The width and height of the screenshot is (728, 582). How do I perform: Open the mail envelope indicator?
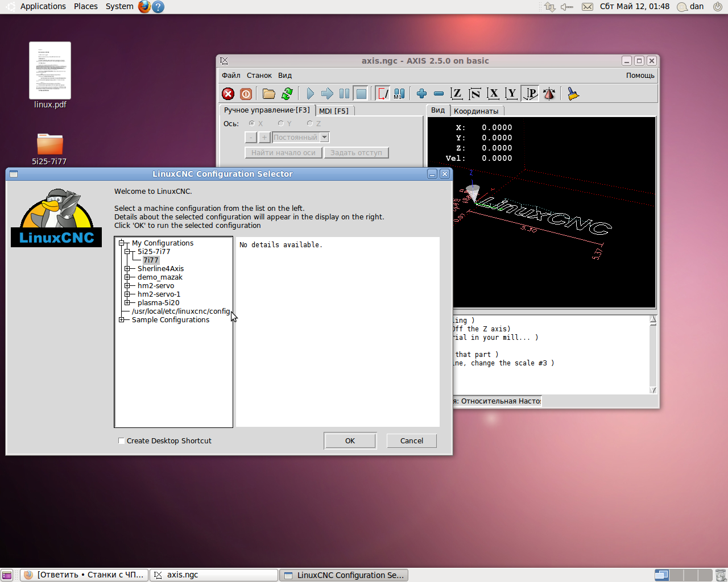(x=588, y=7)
